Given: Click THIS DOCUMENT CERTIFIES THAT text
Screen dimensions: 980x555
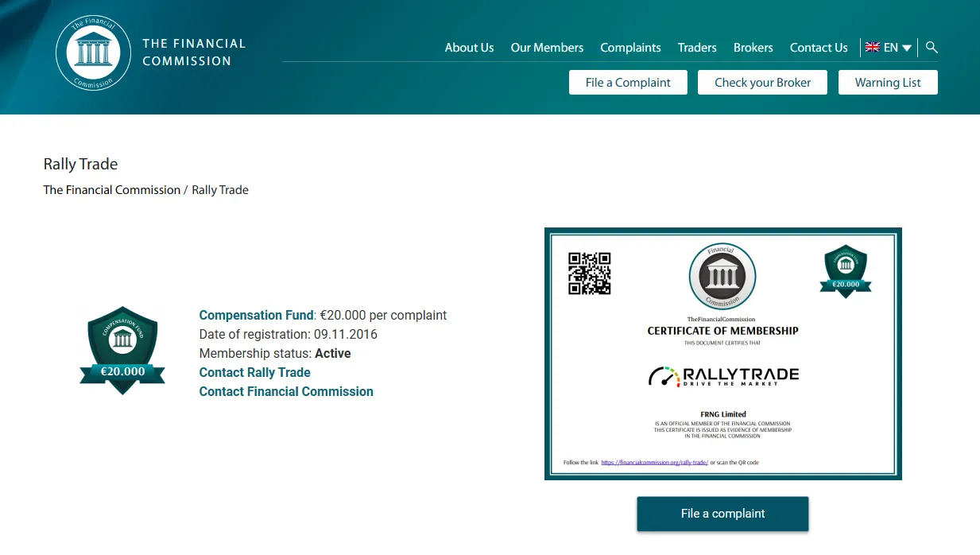Looking at the screenshot, I should pos(722,343).
